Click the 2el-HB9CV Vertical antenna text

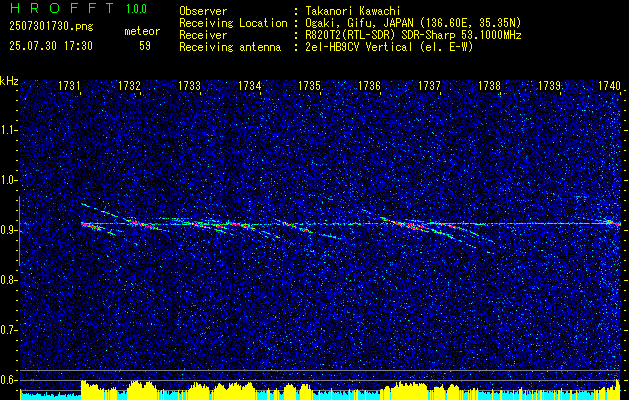[389, 47]
